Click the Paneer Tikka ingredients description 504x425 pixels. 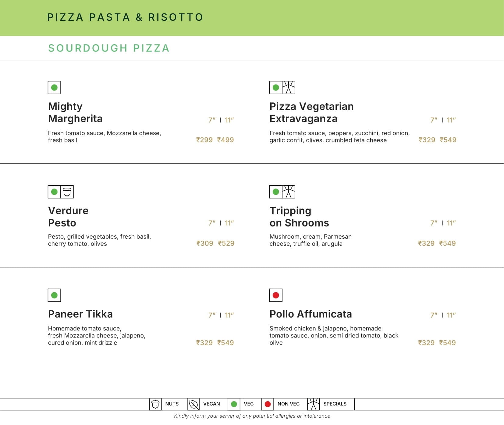[x=97, y=335]
